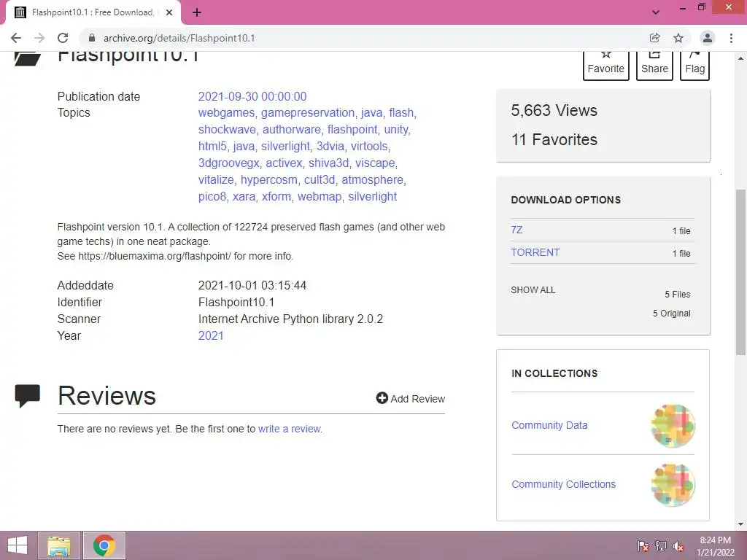Add a review with plus icon
747x560 pixels.
410,399
